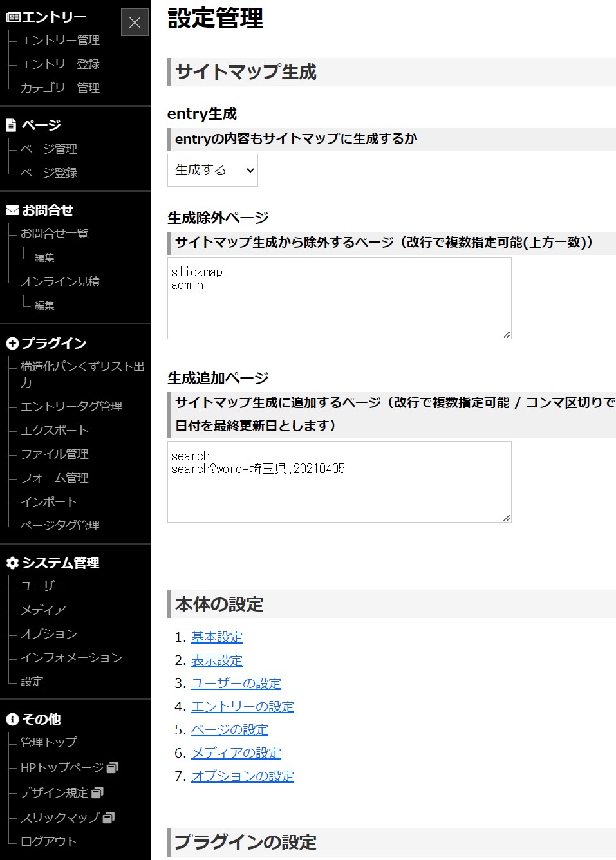
Task: Open the 表示設定 link
Action: (x=216, y=660)
